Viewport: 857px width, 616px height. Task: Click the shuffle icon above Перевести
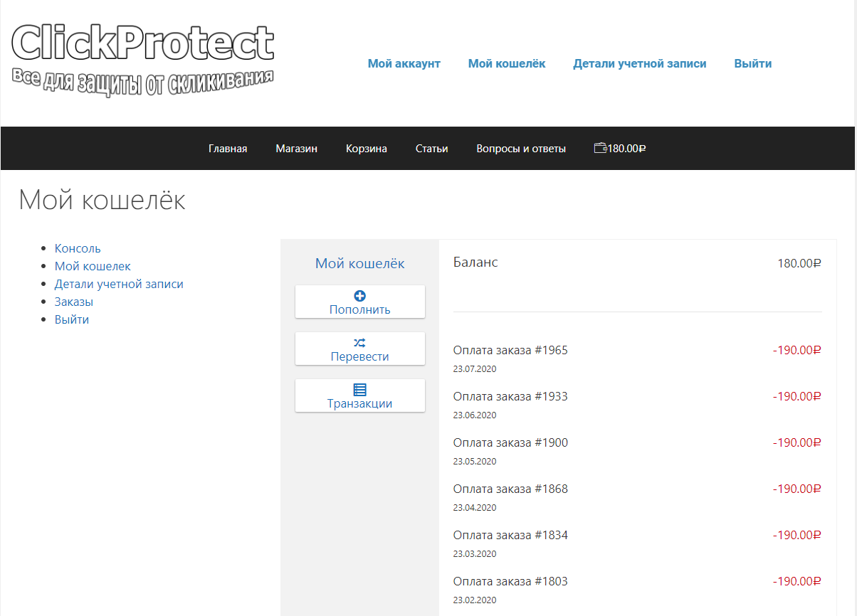[x=360, y=343]
